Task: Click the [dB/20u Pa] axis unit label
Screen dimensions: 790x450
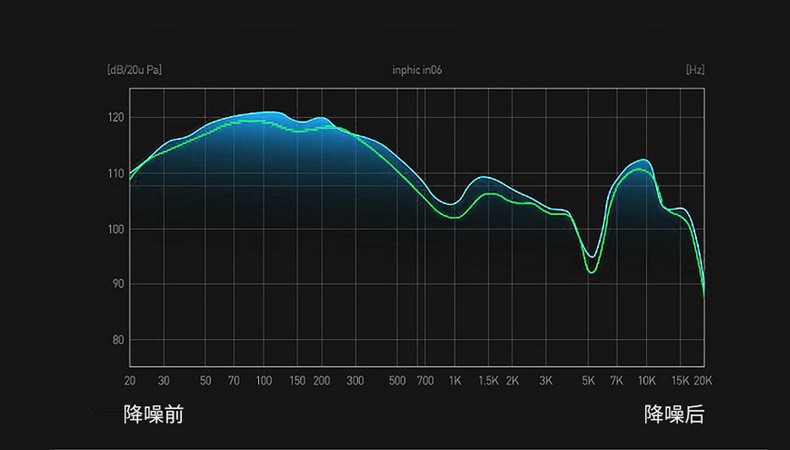Action: click(135, 70)
